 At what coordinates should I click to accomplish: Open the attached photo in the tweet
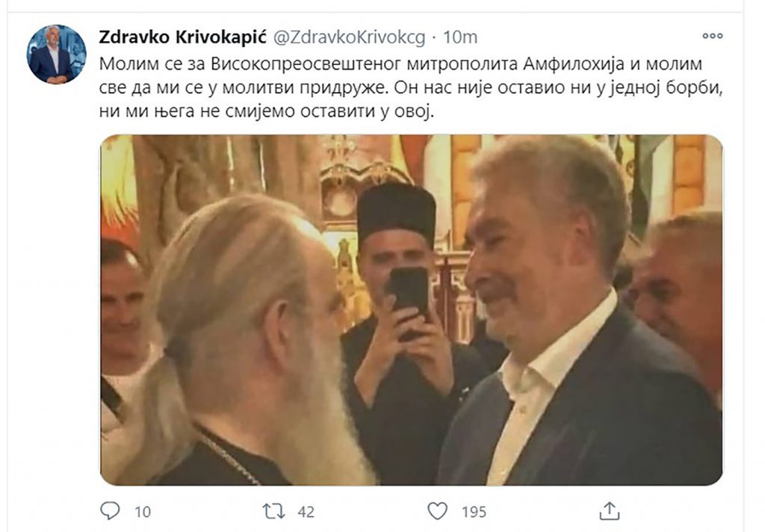pyautogui.click(x=412, y=310)
